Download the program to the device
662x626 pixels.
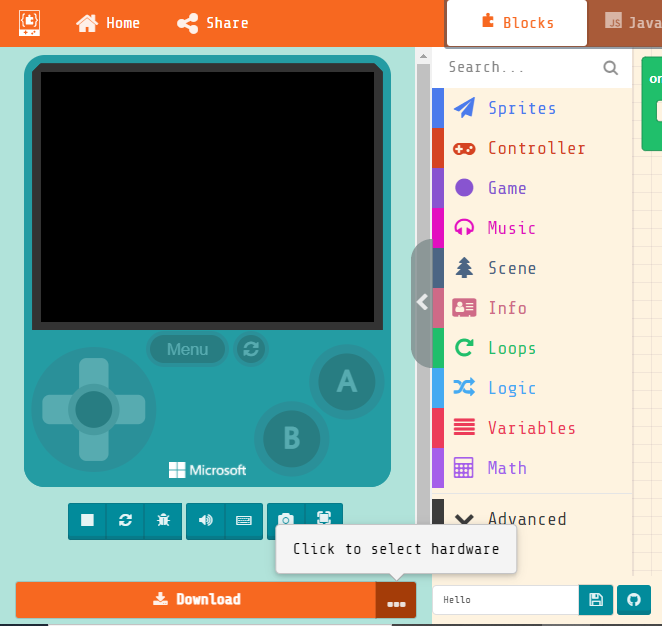[x=196, y=600]
